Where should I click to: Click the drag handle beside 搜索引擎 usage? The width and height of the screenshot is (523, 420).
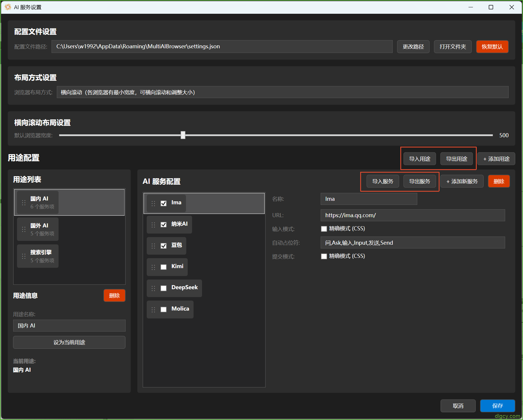pyautogui.click(x=24, y=256)
